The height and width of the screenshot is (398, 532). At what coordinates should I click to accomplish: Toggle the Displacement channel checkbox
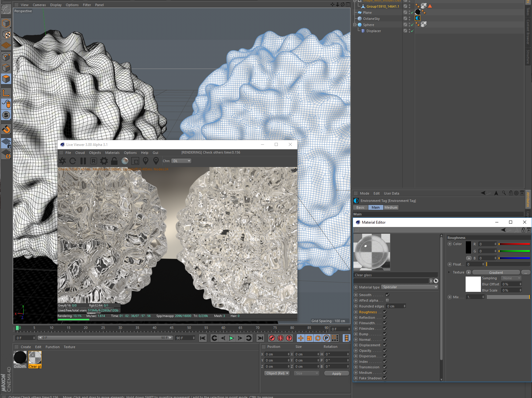coord(385,345)
